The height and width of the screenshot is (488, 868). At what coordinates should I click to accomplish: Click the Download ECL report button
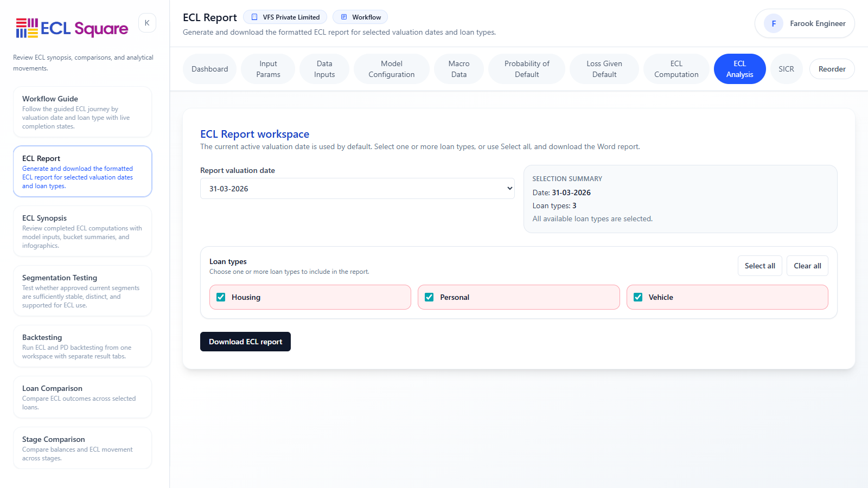click(245, 342)
